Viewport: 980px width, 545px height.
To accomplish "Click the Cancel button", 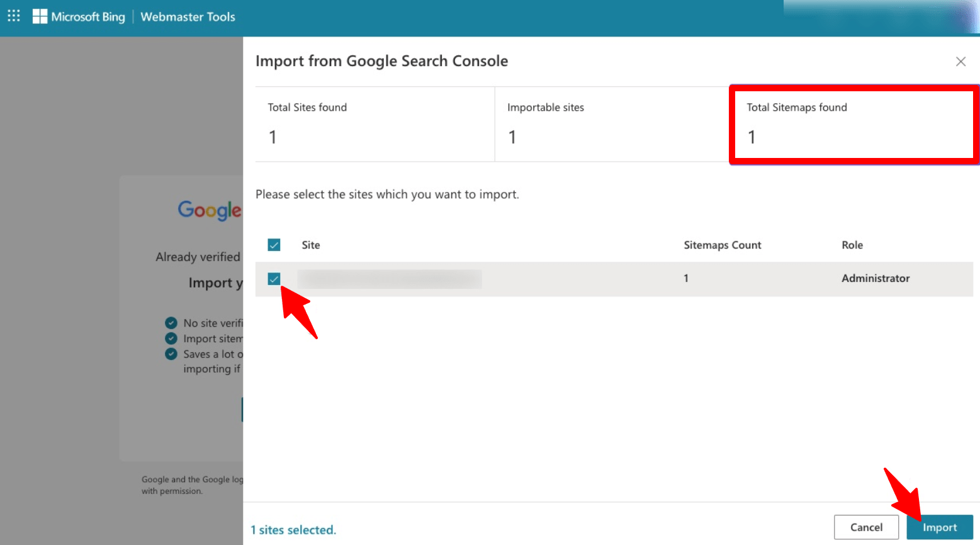I will (x=866, y=527).
